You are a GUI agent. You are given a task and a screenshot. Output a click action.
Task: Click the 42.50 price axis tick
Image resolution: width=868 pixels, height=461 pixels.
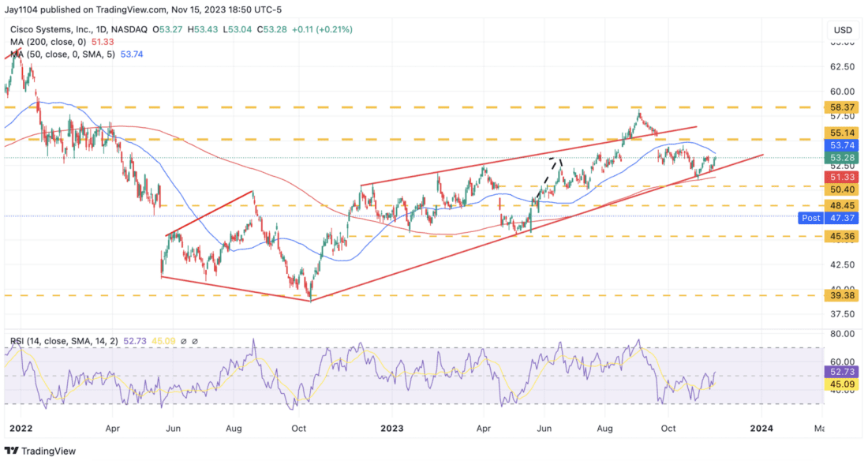[842, 264]
